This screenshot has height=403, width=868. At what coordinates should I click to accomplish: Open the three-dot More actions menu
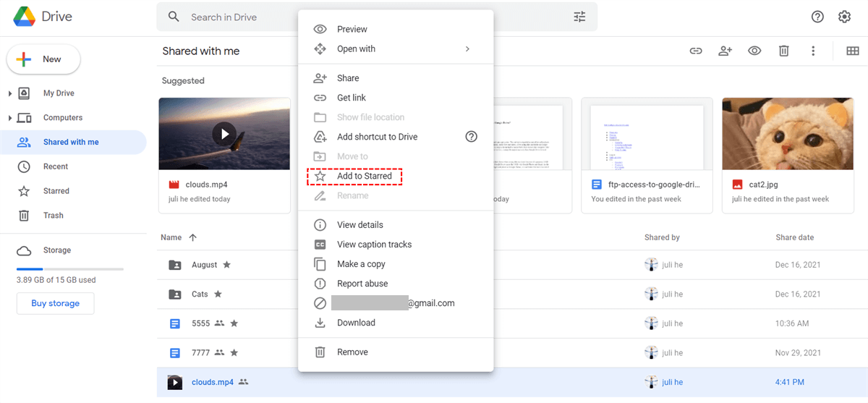pyautogui.click(x=813, y=51)
